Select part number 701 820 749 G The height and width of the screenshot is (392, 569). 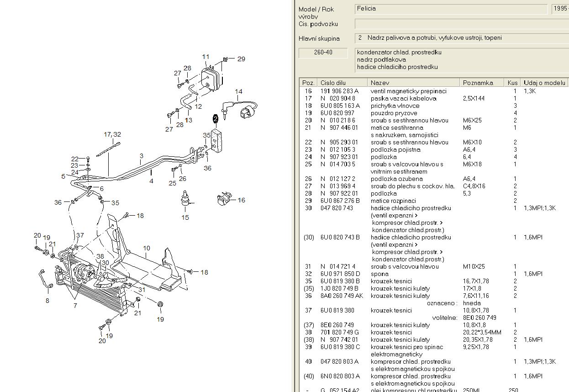tap(339, 332)
